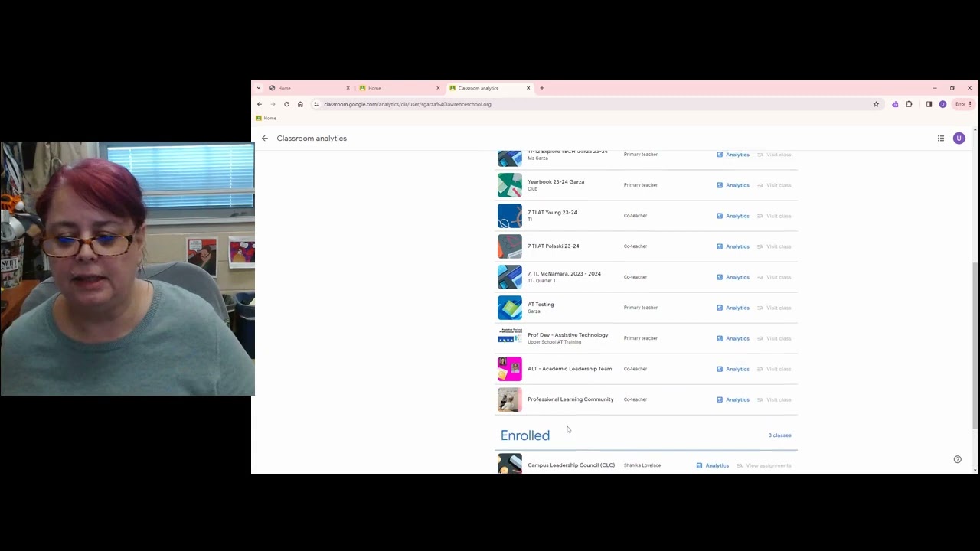The width and height of the screenshot is (980, 551).
Task: Select the Classroom analytics tab
Action: [489, 88]
